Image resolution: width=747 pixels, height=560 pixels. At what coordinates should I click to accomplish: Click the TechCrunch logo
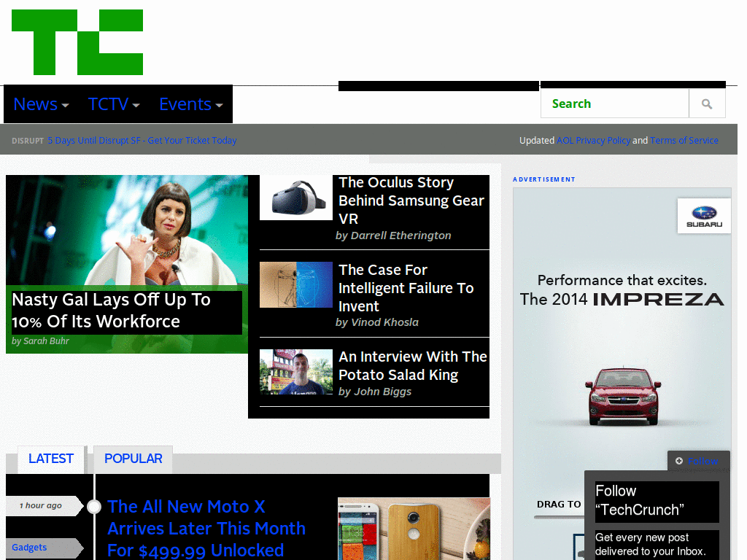pos(76,42)
